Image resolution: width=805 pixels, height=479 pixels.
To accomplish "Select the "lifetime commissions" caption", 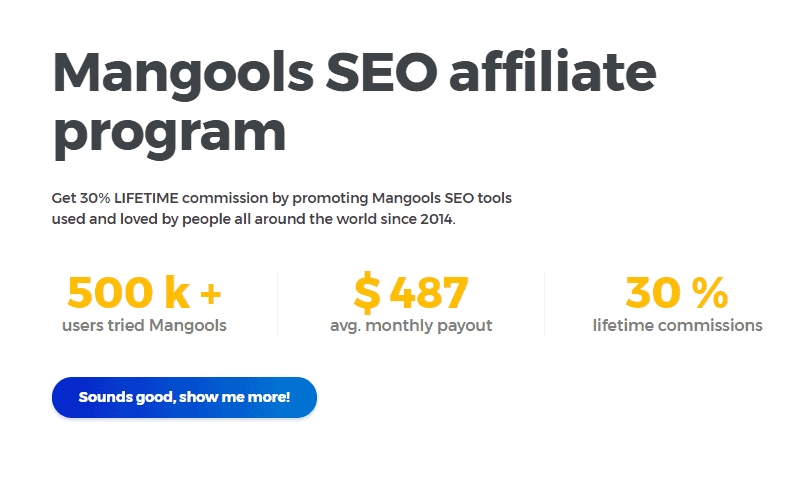I will click(x=677, y=325).
